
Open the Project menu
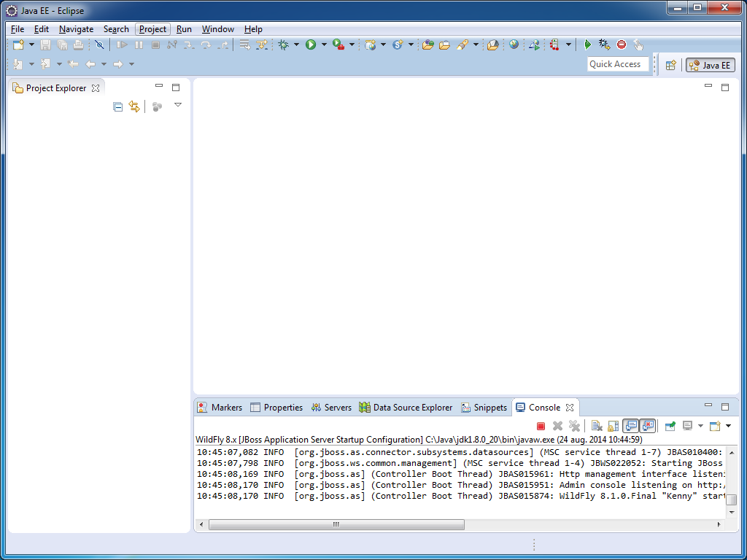tap(152, 29)
